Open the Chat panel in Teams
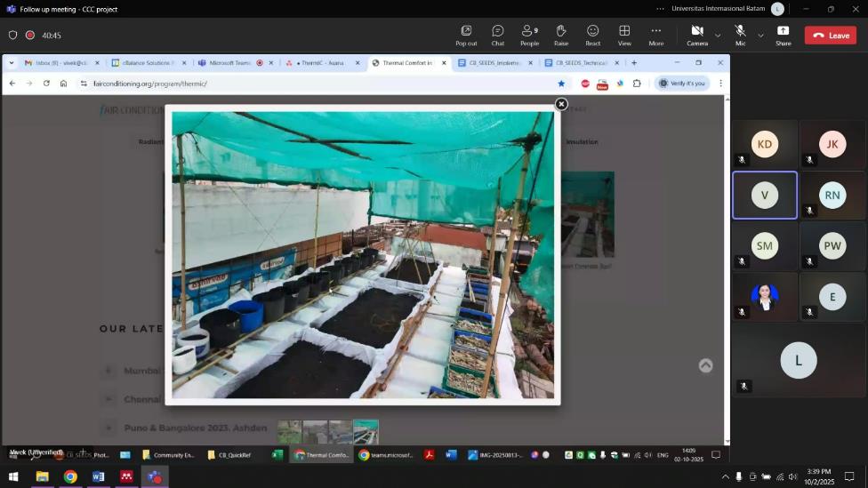 (497, 35)
